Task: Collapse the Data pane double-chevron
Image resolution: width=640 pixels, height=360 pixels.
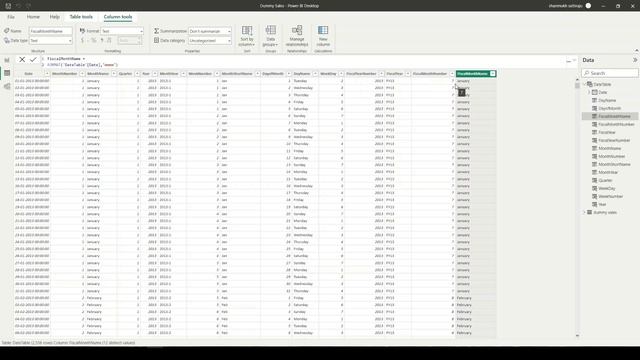Action: point(635,60)
